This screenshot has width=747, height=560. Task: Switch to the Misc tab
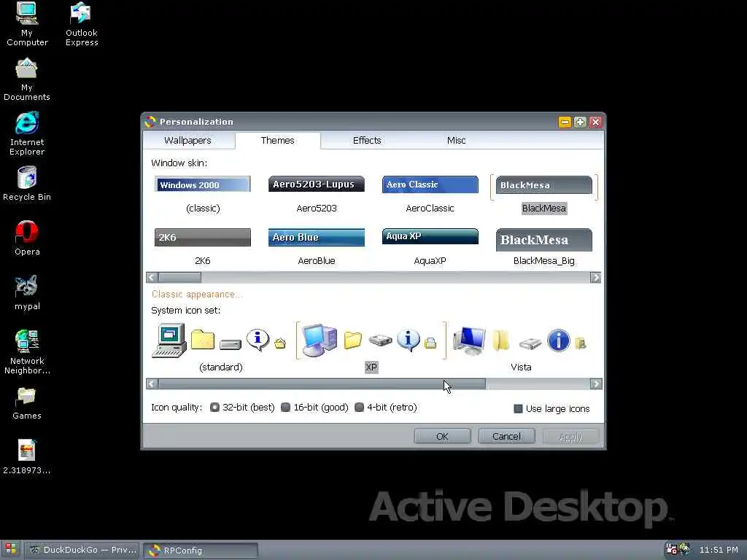456,141
